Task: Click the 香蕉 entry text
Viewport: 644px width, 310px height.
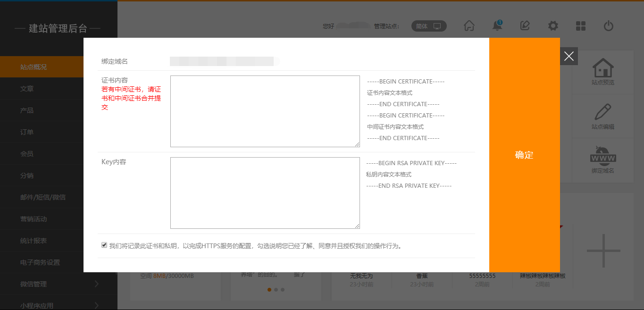Action: (x=422, y=276)
